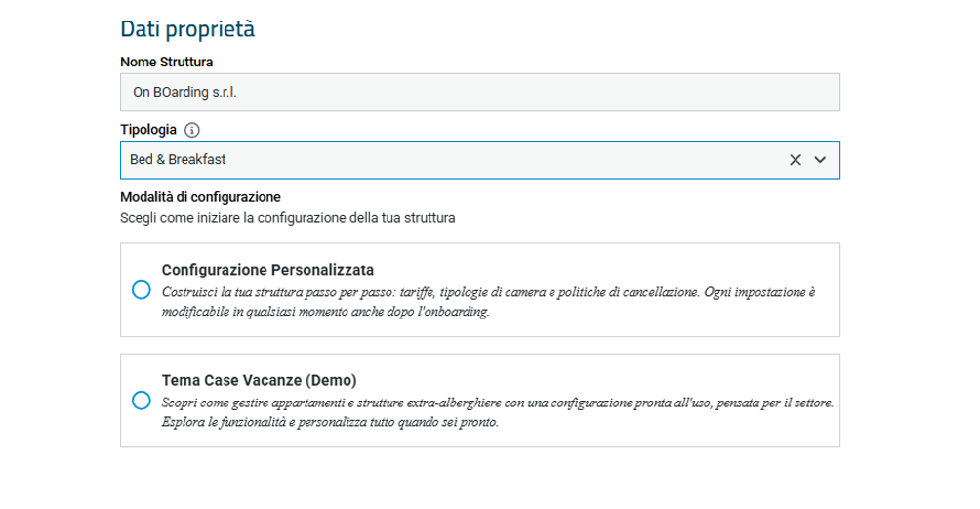
Task: Click the 'modificabile in qualsiasi momento' line
Action: click(x=325, y=311)
